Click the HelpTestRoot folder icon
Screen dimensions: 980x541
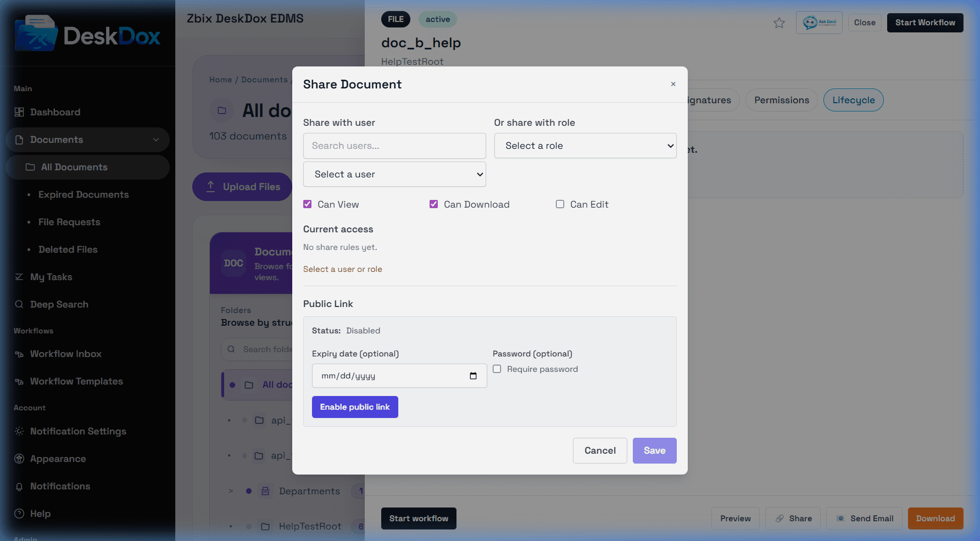265,526
